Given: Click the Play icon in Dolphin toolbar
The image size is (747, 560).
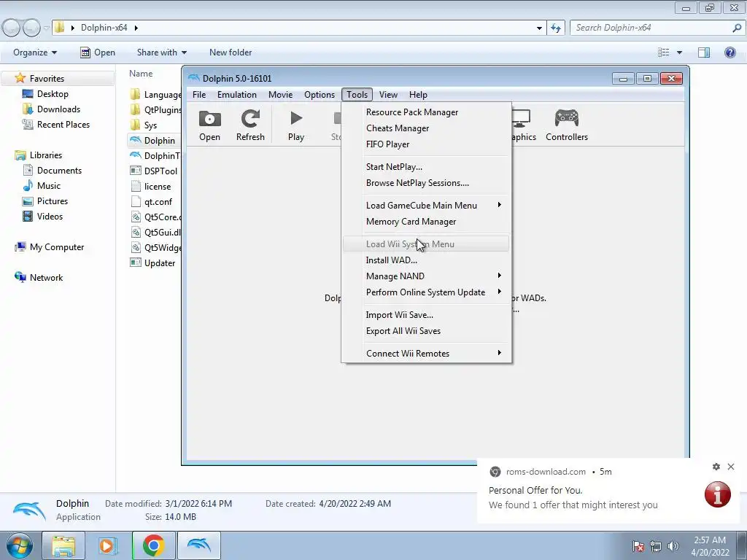Looking at the screenshot, I should coord(296,118).
